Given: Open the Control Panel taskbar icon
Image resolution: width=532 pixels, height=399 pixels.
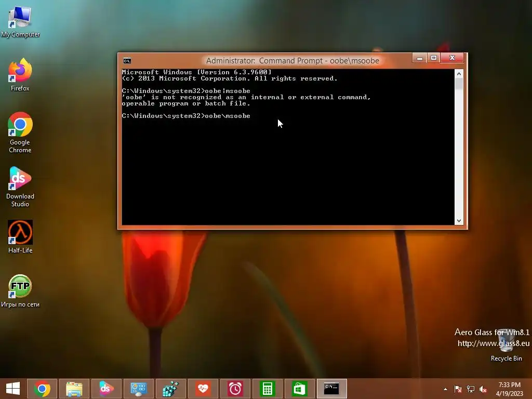Looking at the screenshot, I should click(x=138, y=389).
